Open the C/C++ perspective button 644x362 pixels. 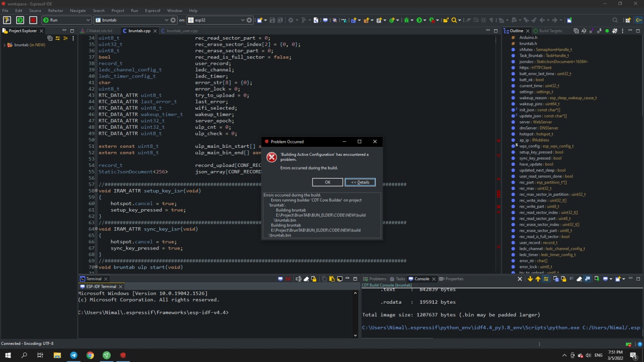point(638,20)
